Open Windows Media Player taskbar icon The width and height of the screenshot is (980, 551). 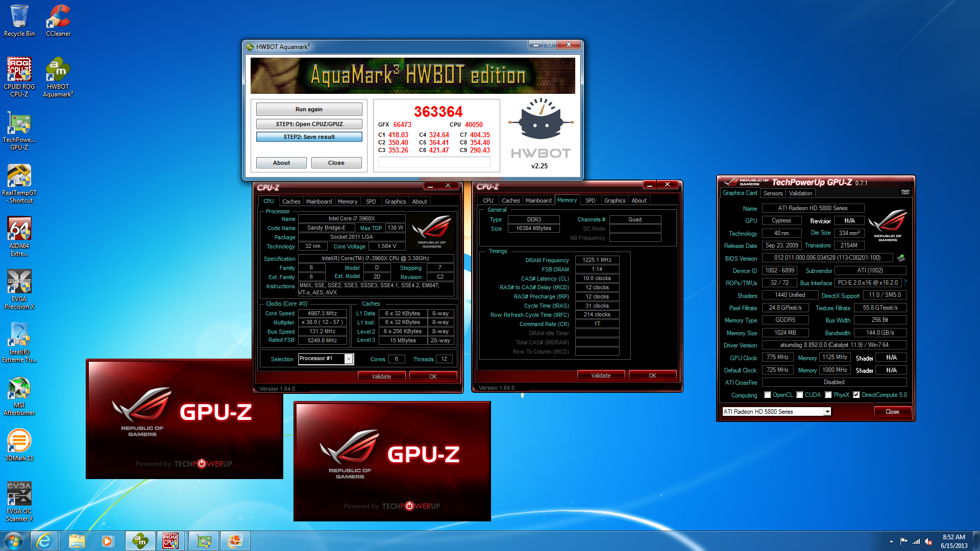click(107, 541)
